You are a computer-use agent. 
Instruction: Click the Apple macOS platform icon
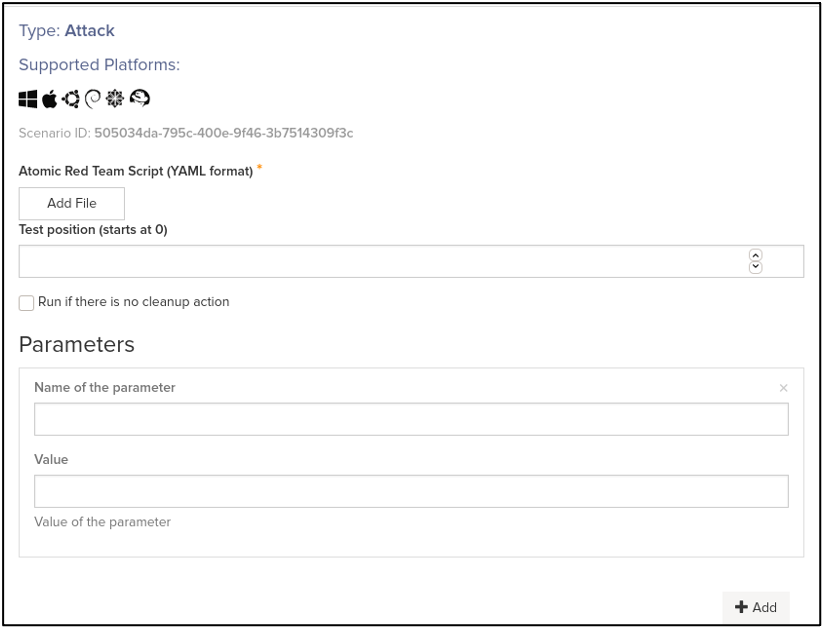(x=49, y=99)
